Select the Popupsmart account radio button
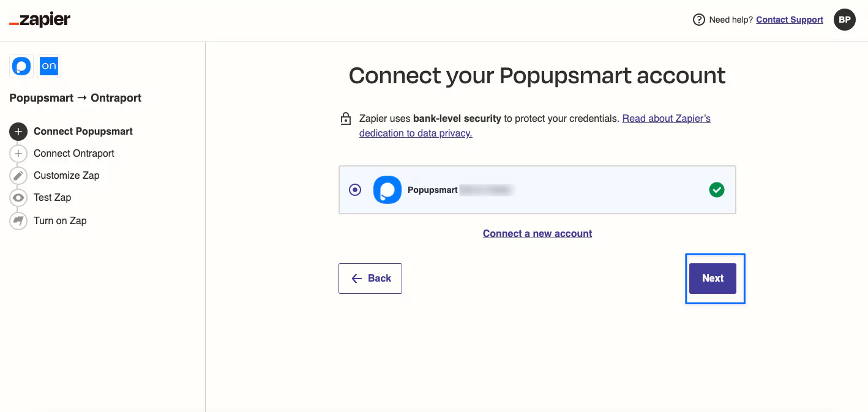868x412 pixels. tap(355, 190)
